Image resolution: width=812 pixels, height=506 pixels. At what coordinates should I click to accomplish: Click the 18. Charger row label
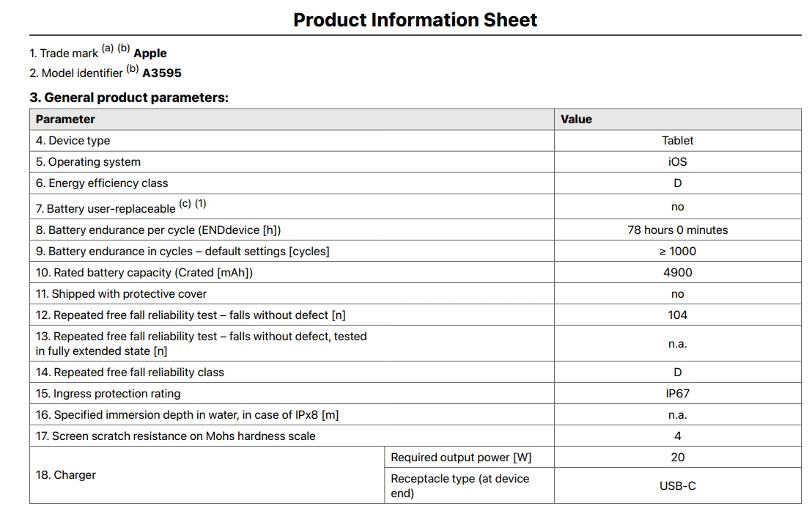[66, 475]
